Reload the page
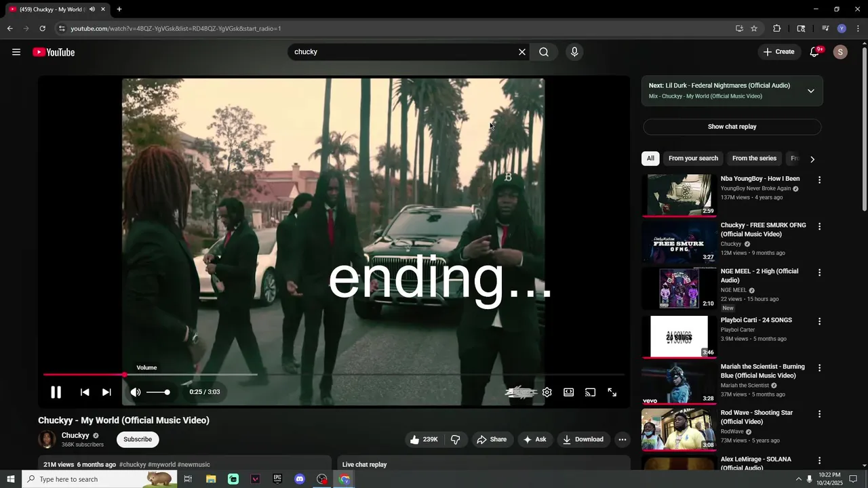The image size is (868, 488). tap(42, 28)
